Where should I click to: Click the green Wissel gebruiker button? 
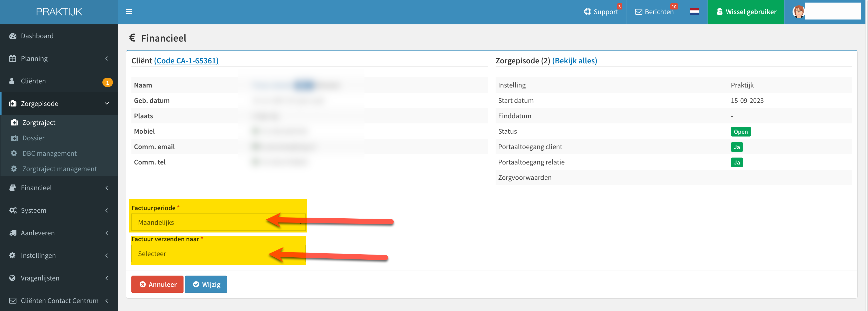click(746, 12)
